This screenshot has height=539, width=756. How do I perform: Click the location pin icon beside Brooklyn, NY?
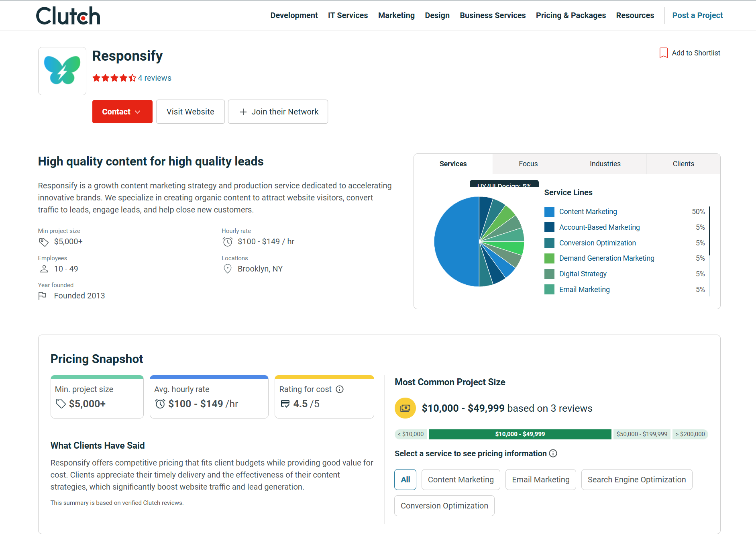pyautogui.click(x=228, y=269)
